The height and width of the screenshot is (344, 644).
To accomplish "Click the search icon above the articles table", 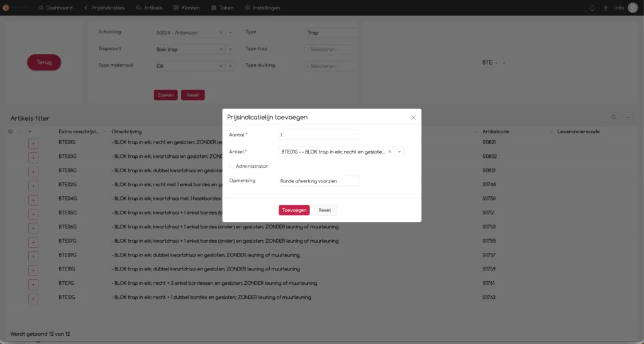I will pos(614,118).
